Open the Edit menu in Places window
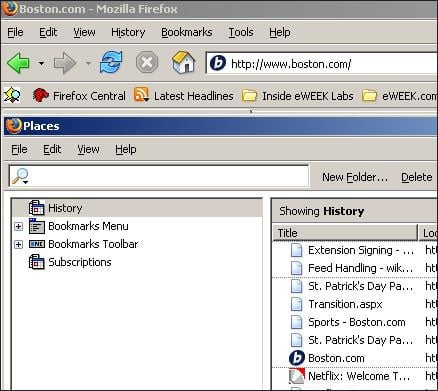Screen dimensions: 438x391 [x=52, y=149]
